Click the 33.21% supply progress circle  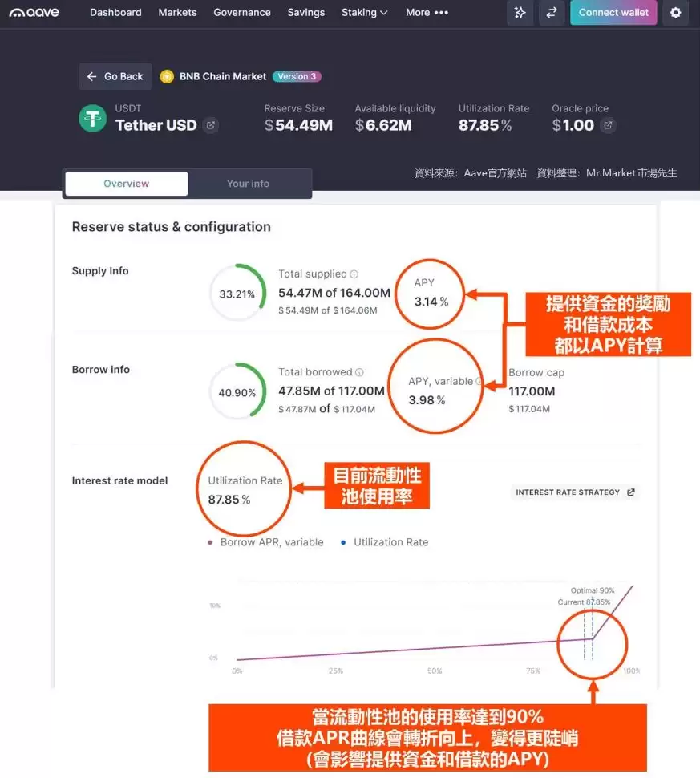[x=237, y=293]
